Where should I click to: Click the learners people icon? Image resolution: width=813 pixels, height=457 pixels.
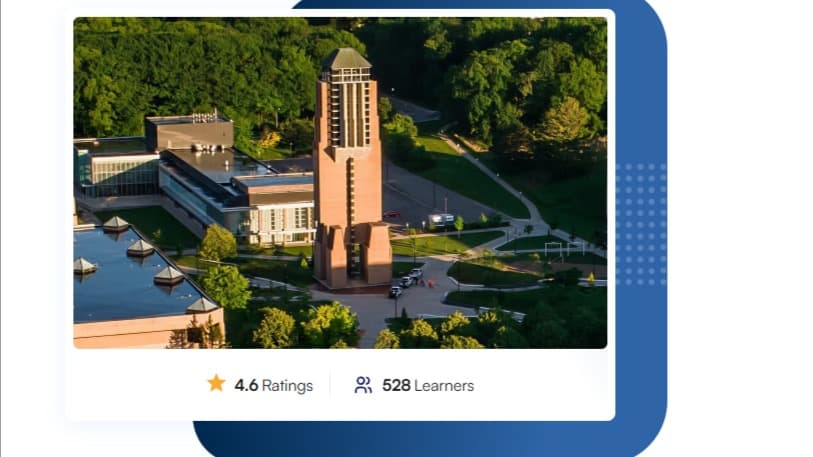[363, 385]
